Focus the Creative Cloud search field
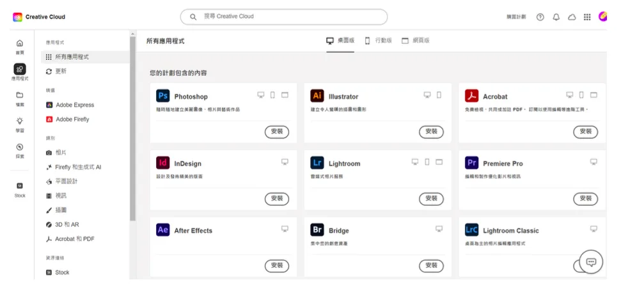 (284, 17)
